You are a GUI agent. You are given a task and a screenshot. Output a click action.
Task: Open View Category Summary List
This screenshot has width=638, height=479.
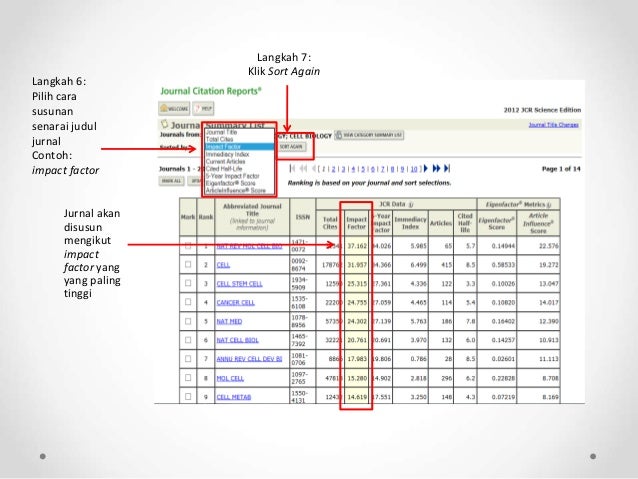(x=369, y=135)
